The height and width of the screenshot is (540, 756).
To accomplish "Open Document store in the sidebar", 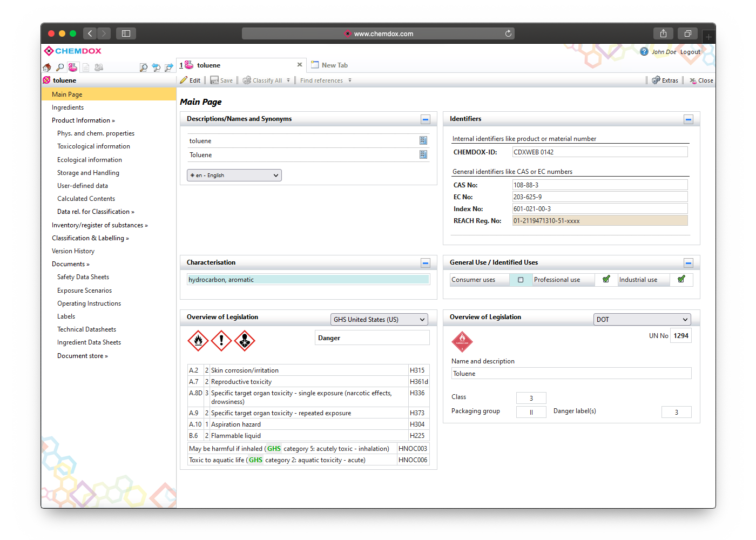I will 83,356.
